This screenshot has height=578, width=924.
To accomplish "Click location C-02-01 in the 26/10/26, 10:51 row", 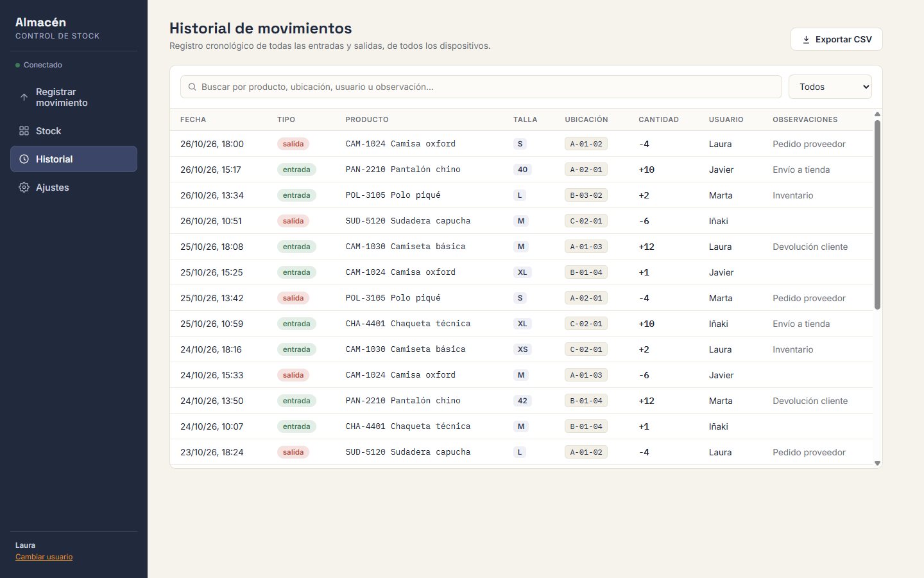I will click(586, 221).
